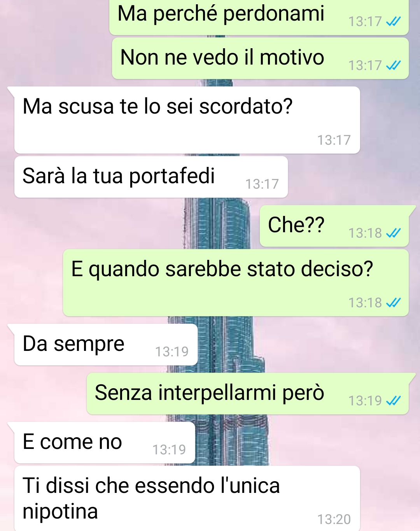The width and height of the screenshot is (420, 531).
Task: Select the 'Non ne vedo il motivo' bubble
Action: pos(260,58)
